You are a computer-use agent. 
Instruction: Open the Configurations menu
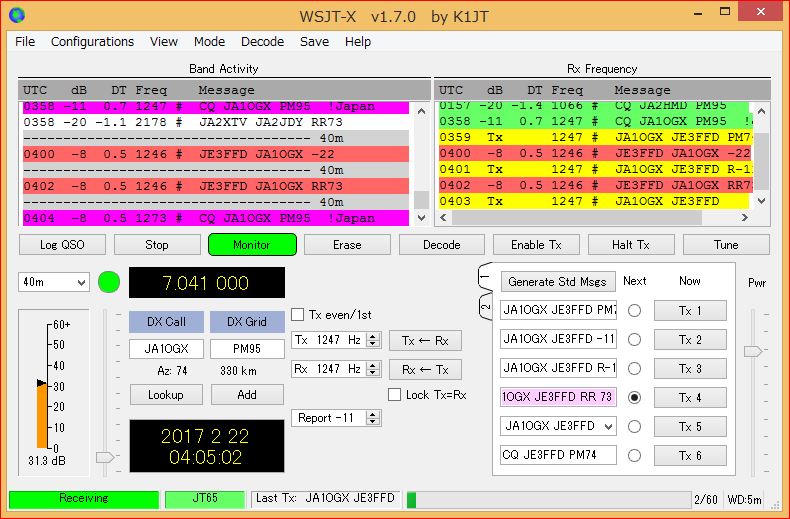coord(92,42)
